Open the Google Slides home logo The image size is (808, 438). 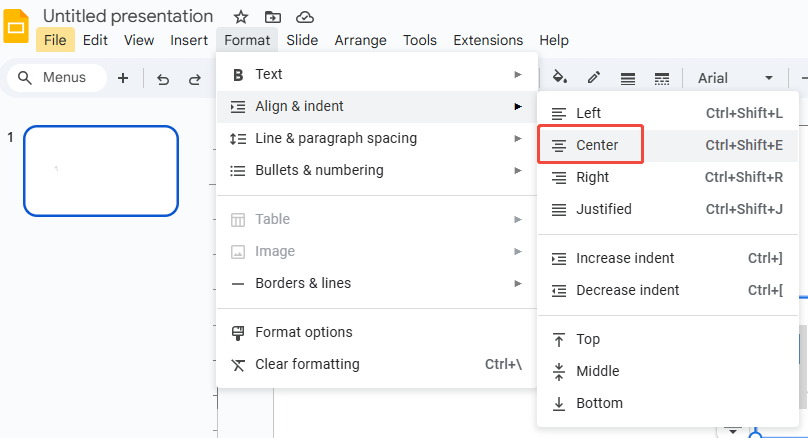click(x=17, y=27)
